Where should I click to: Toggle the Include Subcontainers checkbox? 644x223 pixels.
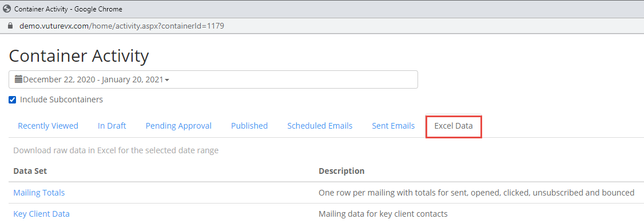click(13, 99)
